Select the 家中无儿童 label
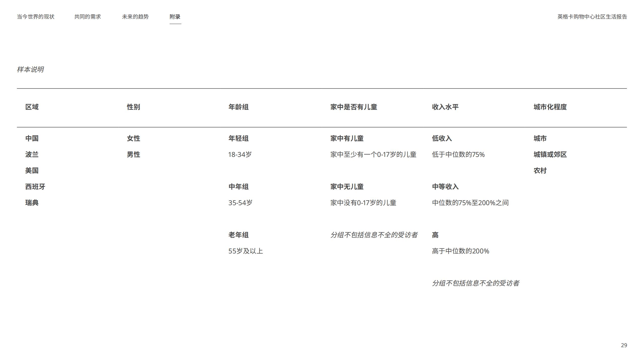 pos(347,187)
